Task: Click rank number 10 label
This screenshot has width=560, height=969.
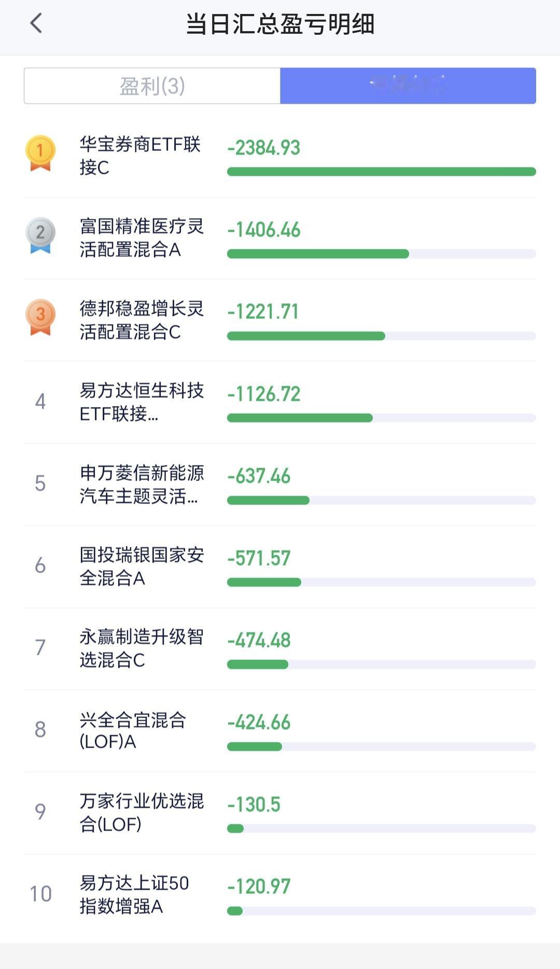Action: (40, 894)
